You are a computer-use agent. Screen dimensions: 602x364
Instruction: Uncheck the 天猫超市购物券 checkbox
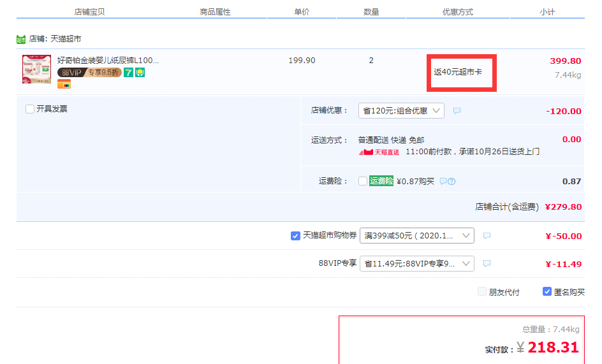295,236
